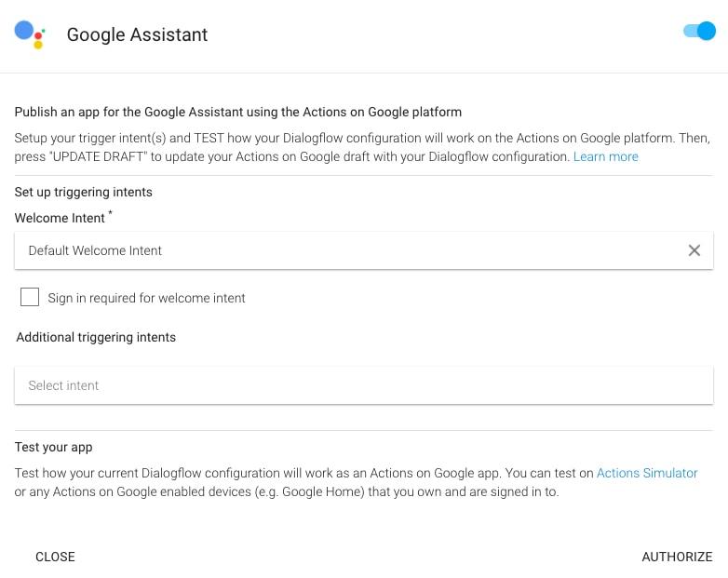Open the Welcome Intent dropdown
The image size is (728, 578).
(x=364, y=250)
